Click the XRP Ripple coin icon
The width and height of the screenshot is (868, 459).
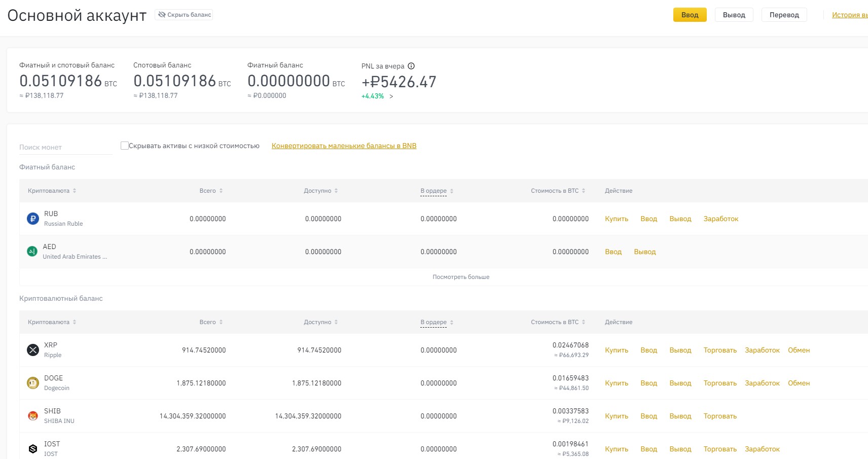click(33, 350)
